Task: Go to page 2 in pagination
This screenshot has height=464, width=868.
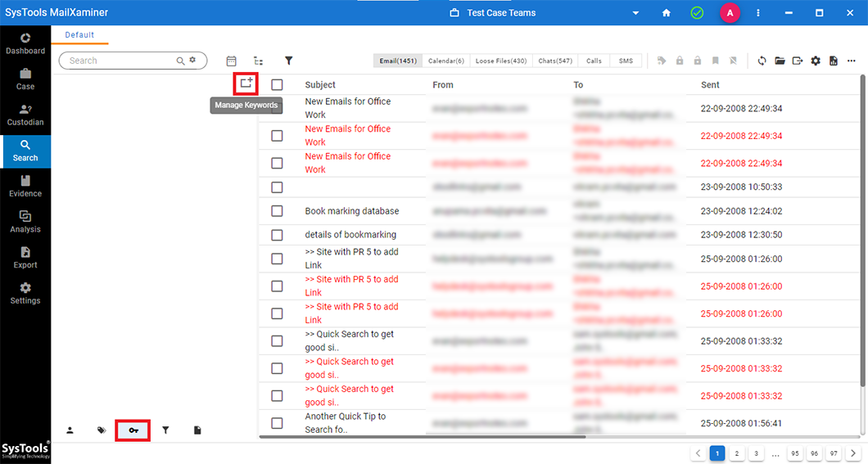Action: [736, 453]
